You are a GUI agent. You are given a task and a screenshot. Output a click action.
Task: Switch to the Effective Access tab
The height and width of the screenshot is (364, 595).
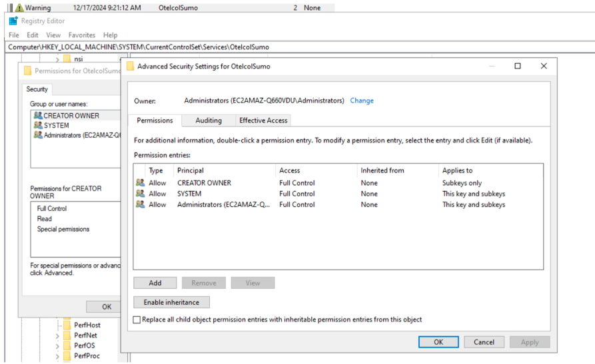263,120
